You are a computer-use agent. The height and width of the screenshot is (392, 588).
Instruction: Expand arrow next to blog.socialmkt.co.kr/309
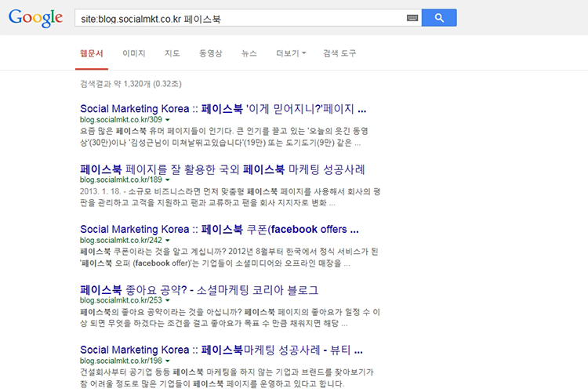[x=168, y=120]
